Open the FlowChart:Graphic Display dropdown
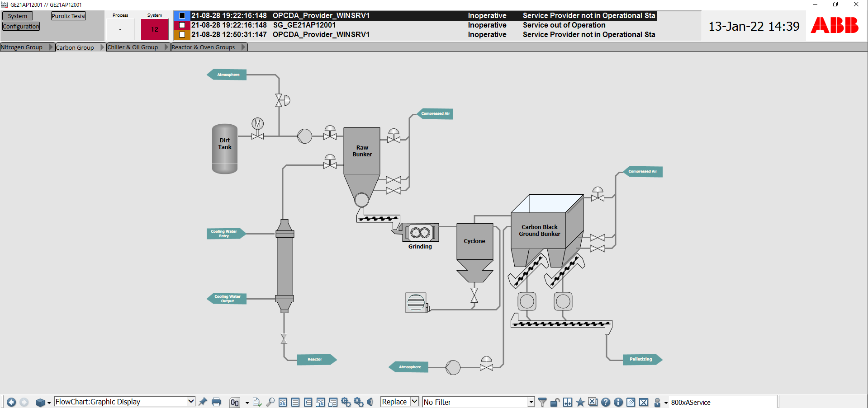Screen dimensions: 868x408 pyautogui.click(x=191, y=401)
